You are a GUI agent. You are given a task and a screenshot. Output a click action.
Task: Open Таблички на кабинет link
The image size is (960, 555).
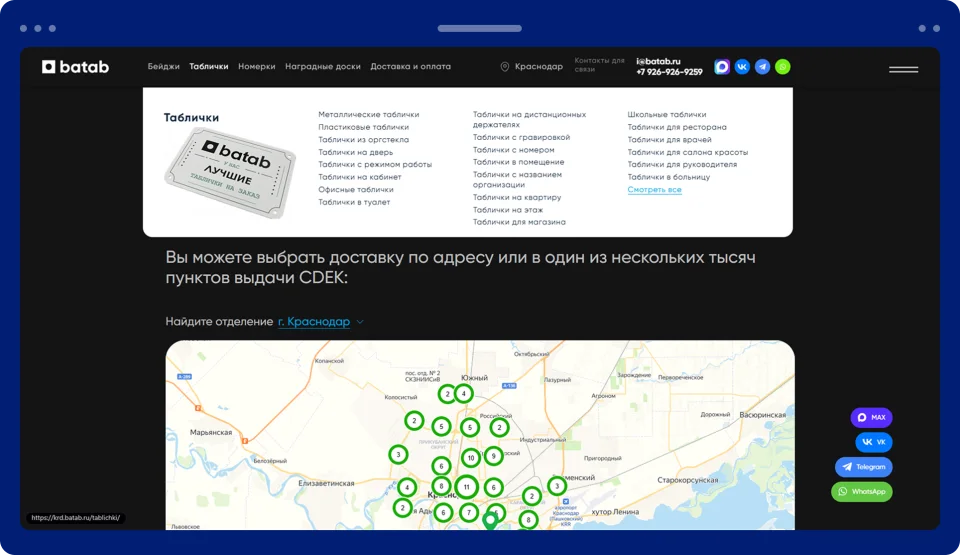click(359, 177)
